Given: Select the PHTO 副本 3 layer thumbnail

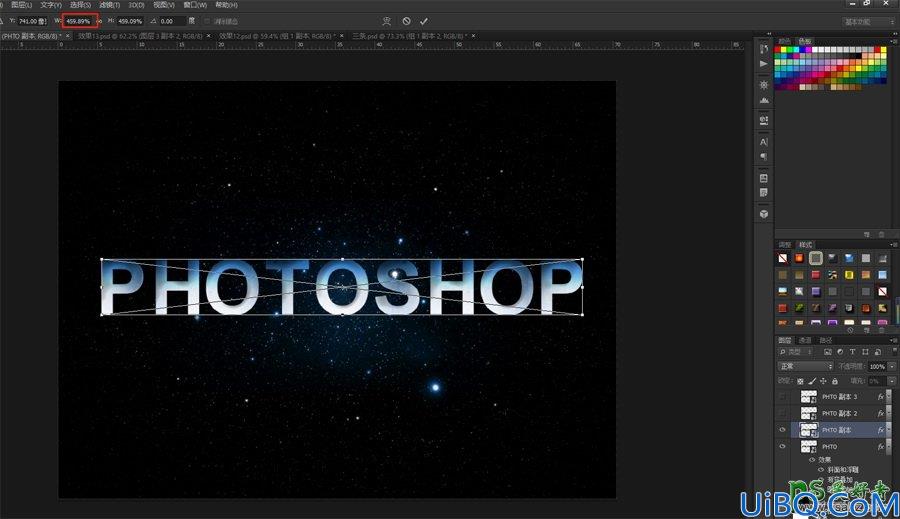Looking at the screenshot, I should (809, 396).
